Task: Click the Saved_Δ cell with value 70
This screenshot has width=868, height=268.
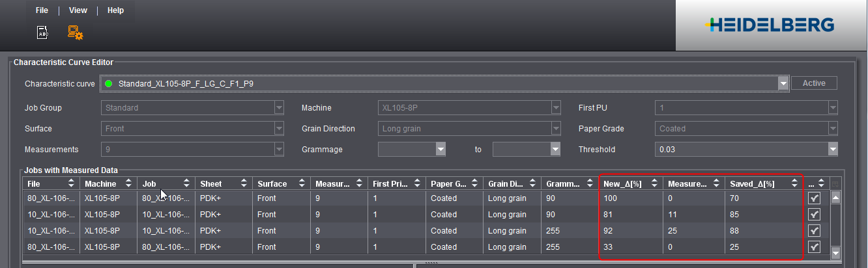Action: point(764,198)
